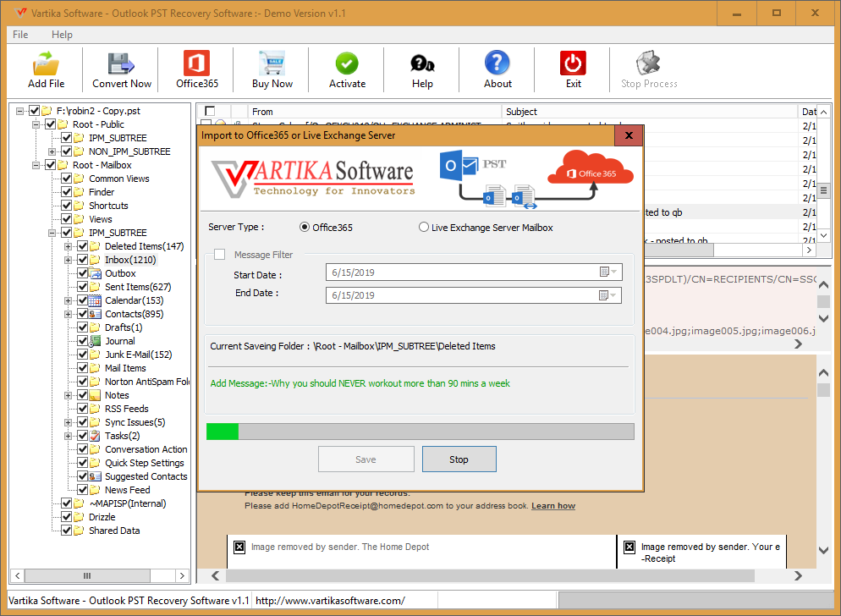Screen dimensions: 841x616
Task: Collapse the F:\robin2 - Copy.pst root node
Action: (x=19, y=111)
